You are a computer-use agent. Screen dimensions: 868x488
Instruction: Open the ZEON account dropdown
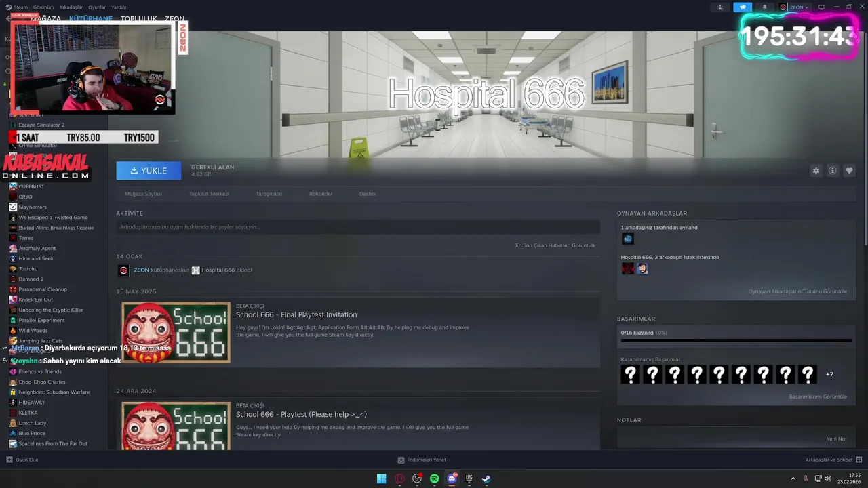[794, 7]
